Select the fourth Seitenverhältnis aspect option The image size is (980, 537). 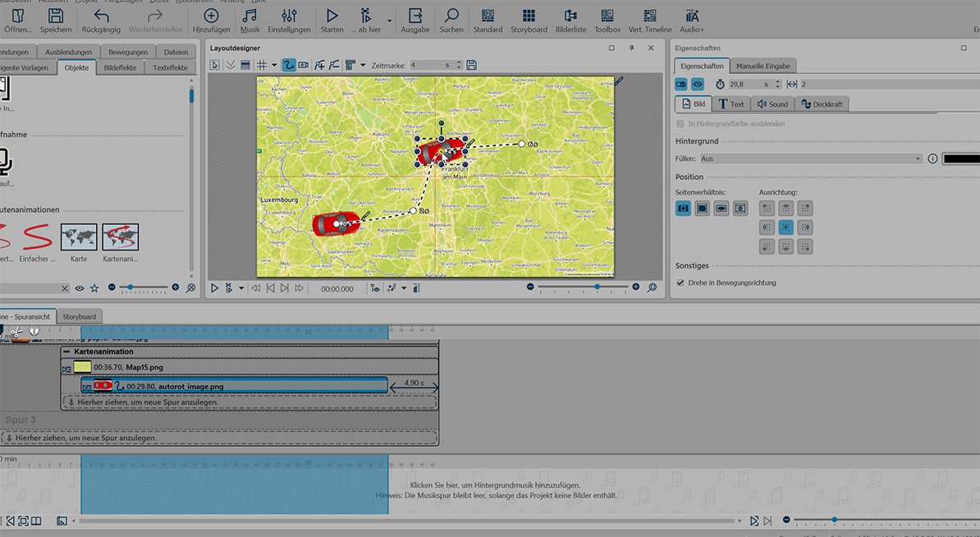[740, 209]
